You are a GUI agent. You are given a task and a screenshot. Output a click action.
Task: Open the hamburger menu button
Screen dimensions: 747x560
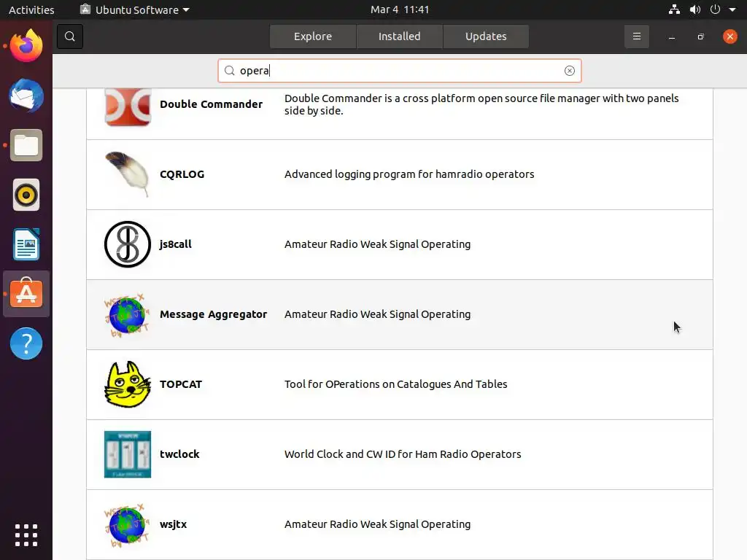pos(636,36)
